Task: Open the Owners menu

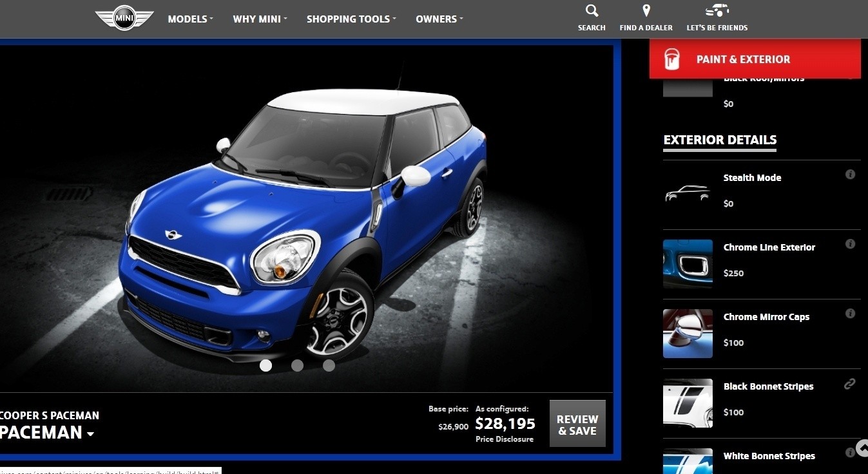Action: pyautogui.click(x=439, y=19)
